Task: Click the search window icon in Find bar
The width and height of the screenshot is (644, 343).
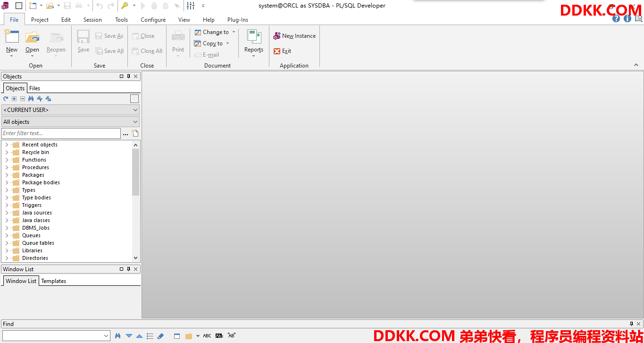Action: coord(177,336)
